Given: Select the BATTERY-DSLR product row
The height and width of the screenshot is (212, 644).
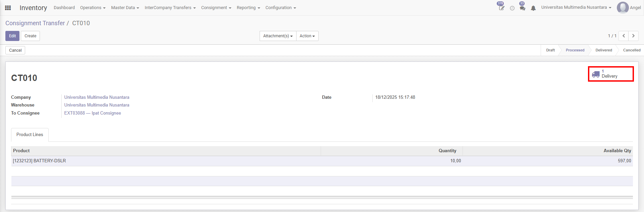Looking at the screenshot, I should point(39,161).
